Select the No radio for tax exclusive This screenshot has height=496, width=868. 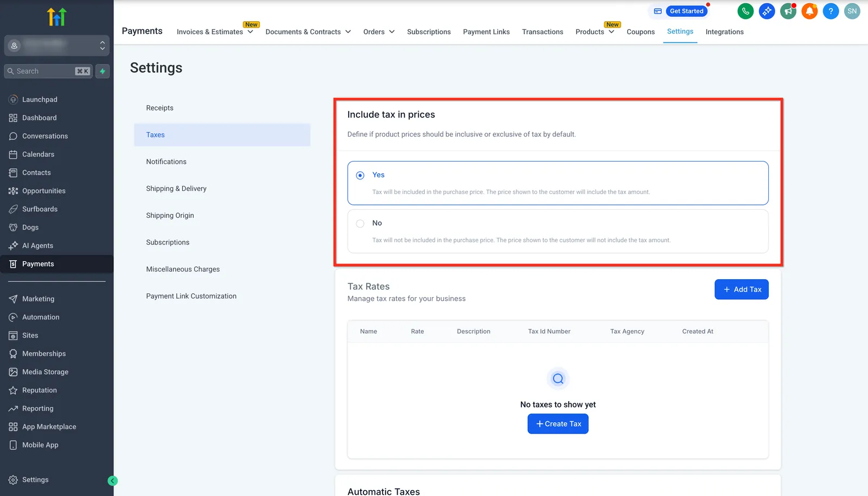point(360,223)
